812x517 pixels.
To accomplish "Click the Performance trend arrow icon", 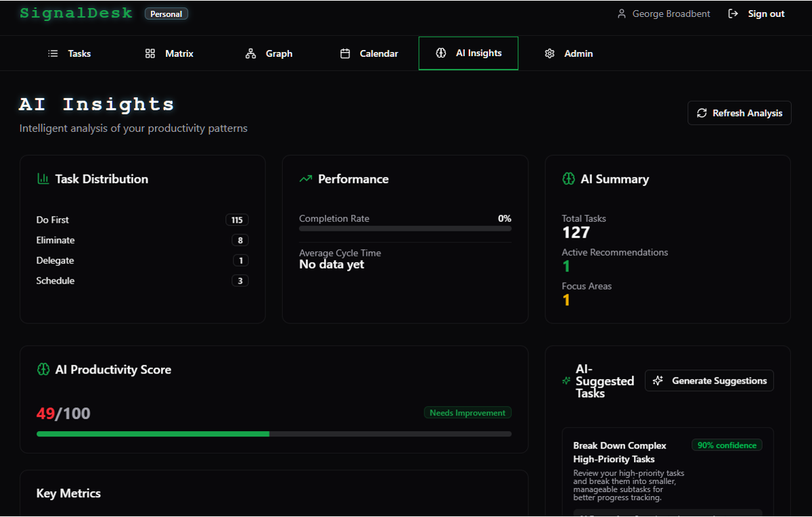I will (306, 179).
